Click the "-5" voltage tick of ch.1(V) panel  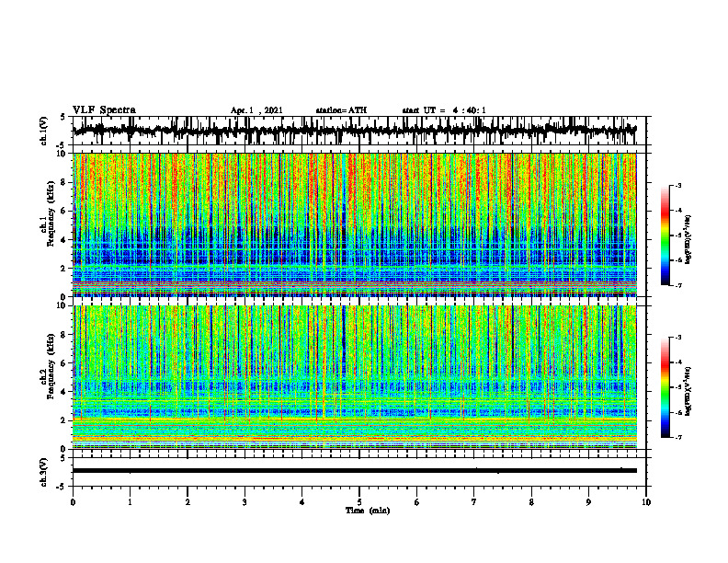62,145
